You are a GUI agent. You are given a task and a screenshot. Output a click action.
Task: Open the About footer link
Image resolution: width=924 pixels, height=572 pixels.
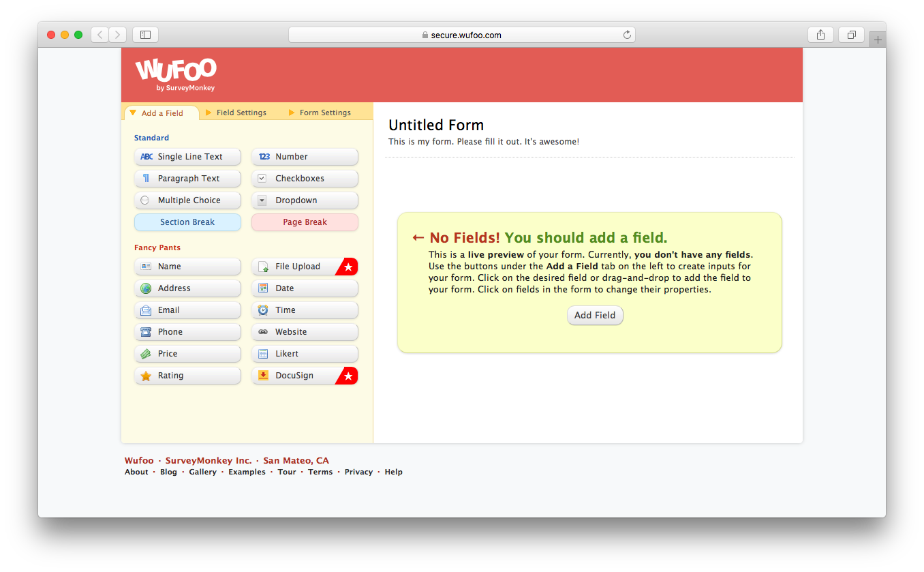click(x=136, y=472)
